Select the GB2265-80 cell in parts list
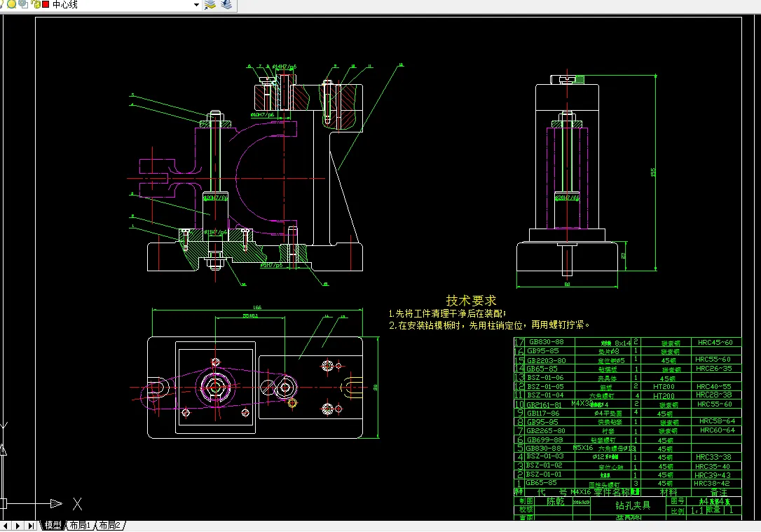 (x=545, y=431)
